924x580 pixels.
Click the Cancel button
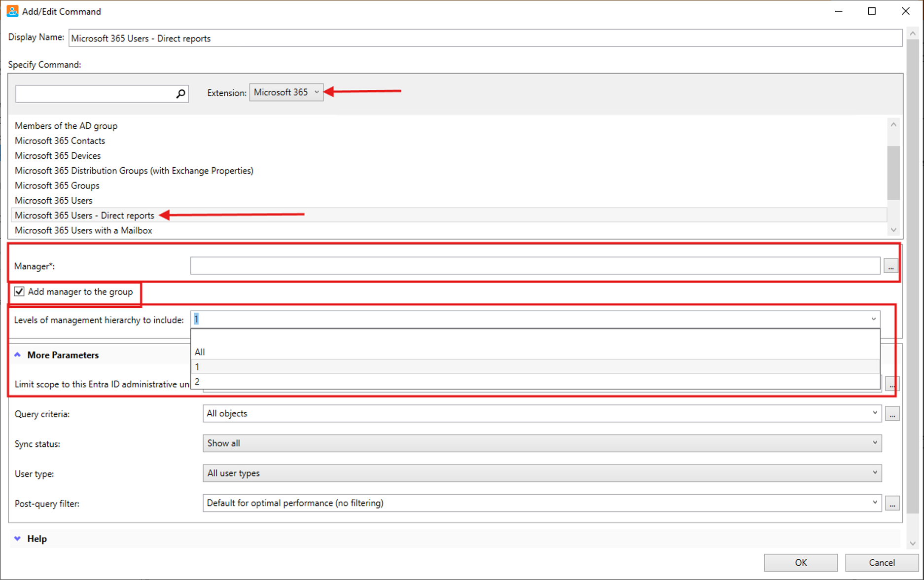[881, 562]
